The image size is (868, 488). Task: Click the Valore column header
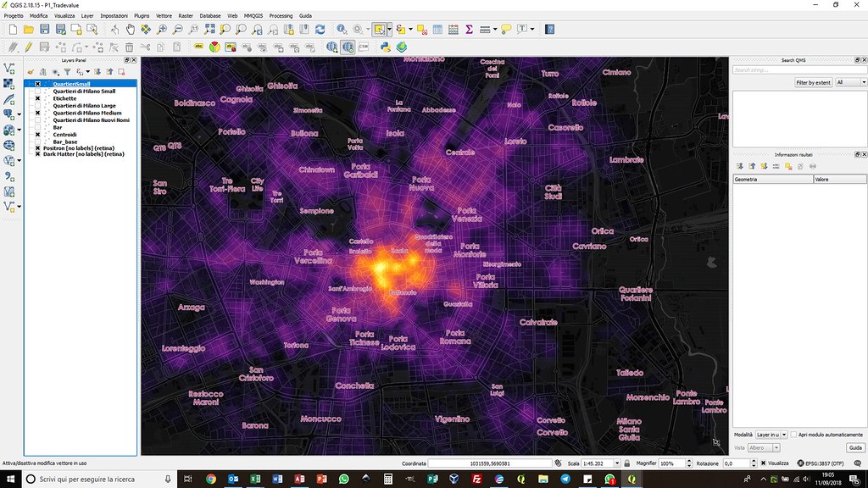point(840,180)
